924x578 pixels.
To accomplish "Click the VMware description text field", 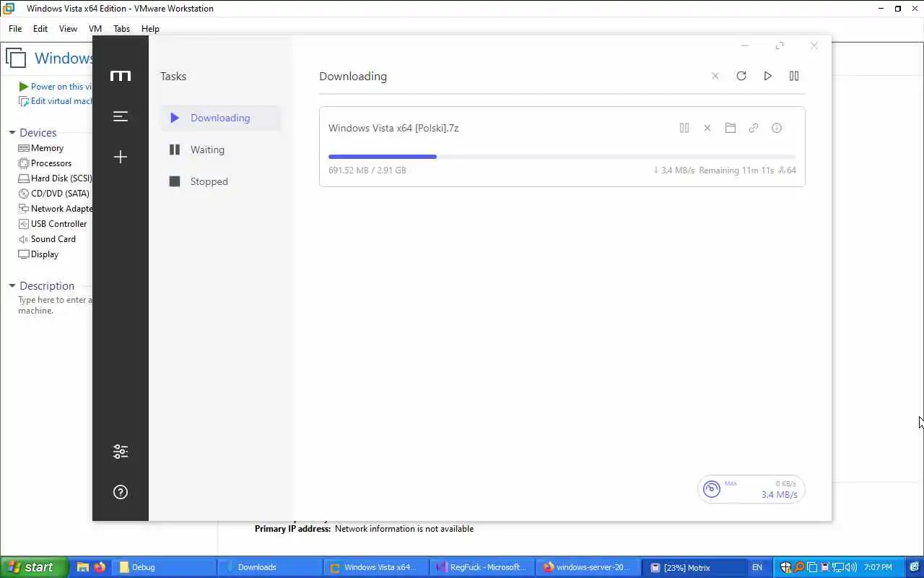I will coord(55,305).
